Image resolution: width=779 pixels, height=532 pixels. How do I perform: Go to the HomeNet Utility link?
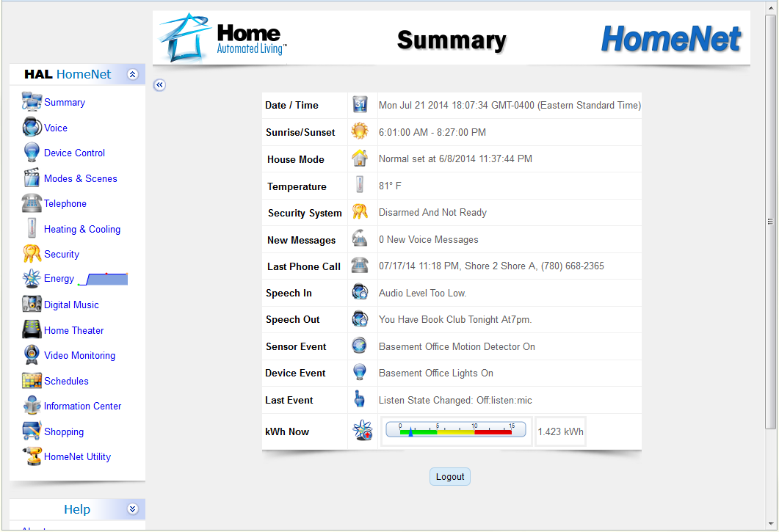pyautogui.click(x=78, y=457)
